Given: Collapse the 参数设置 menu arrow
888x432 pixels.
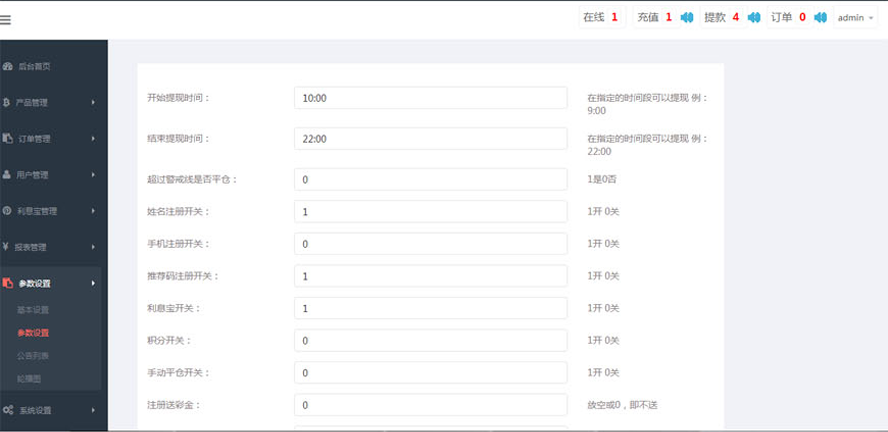Looking at the screenshot, I should (x=93, y=283).
